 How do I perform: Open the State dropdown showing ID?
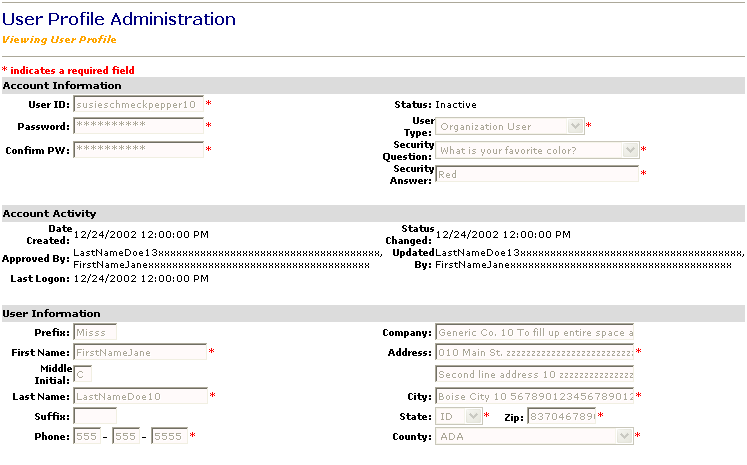pos(458,416)
